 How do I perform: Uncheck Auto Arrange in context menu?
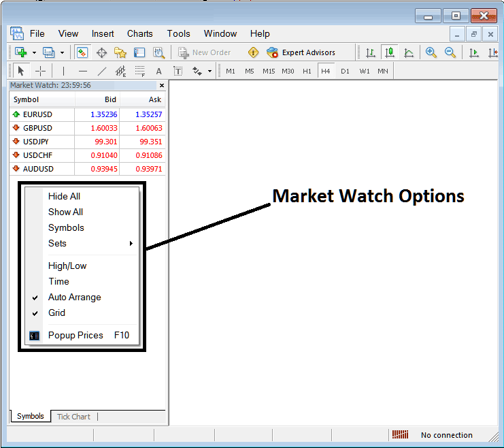point(74,297)
